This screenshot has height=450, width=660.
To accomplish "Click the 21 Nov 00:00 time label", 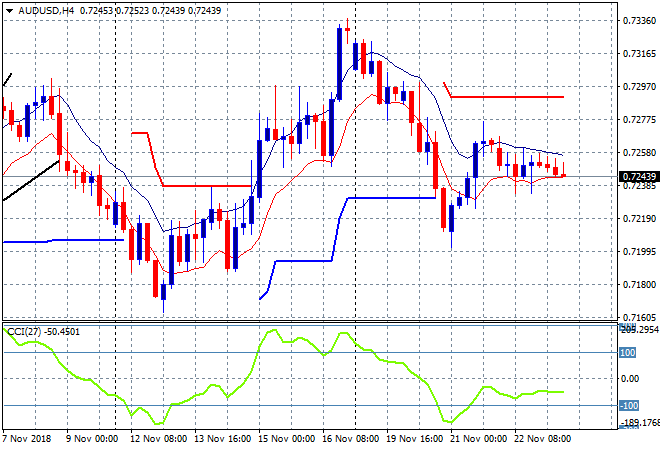I will pyautogui.click(x=478, y=439).
